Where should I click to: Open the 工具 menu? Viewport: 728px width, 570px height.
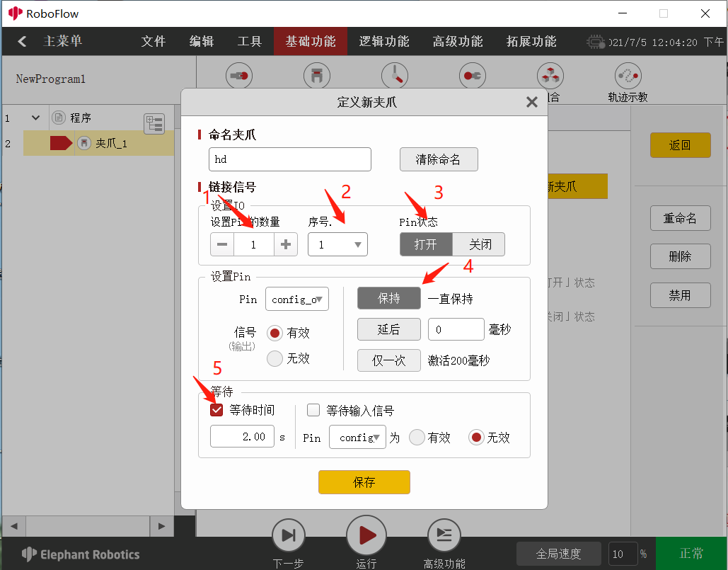(x=249, y=41)
